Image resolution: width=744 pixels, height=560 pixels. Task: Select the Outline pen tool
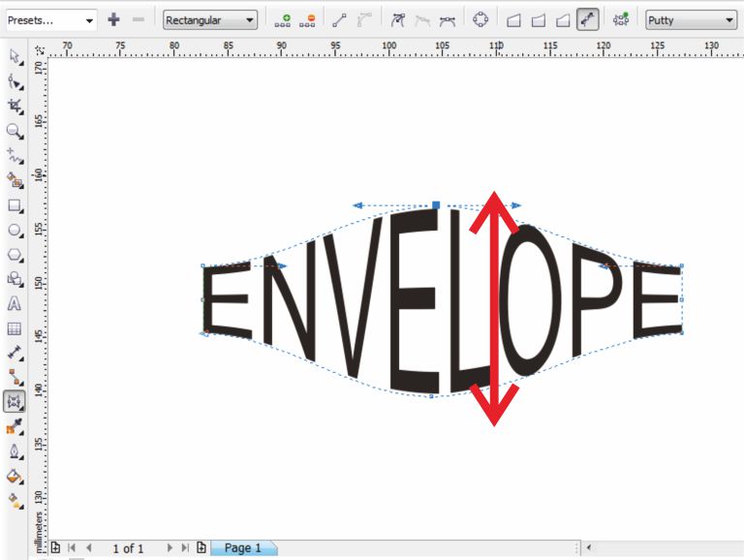coord(15,451)
